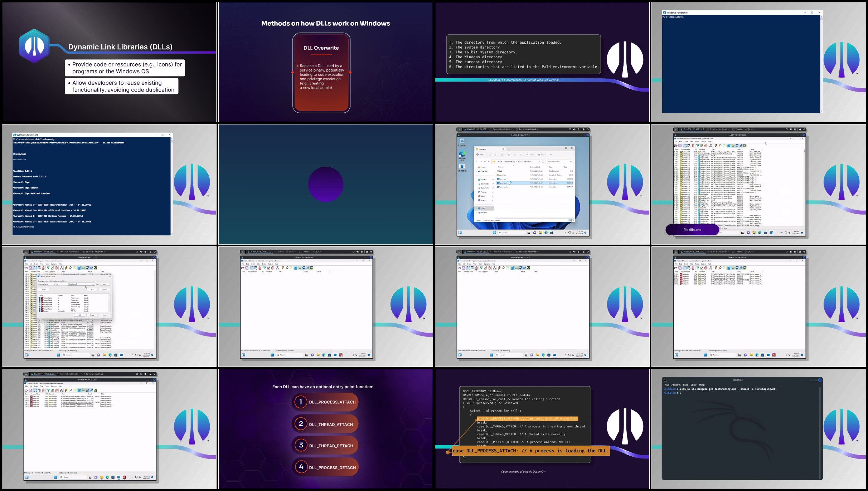868x491 pixels.
Task: Select the Procmon64 application file row
Action: [x=535, y=183]
